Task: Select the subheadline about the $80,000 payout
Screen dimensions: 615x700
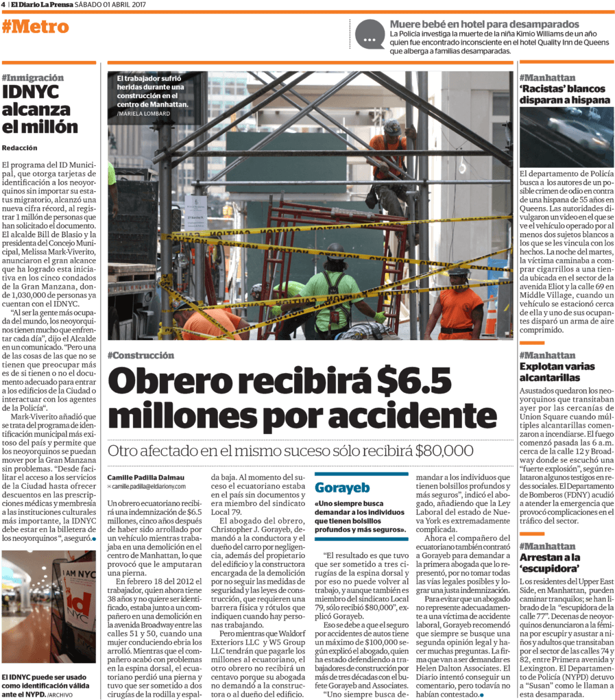Action: [291, 450]
